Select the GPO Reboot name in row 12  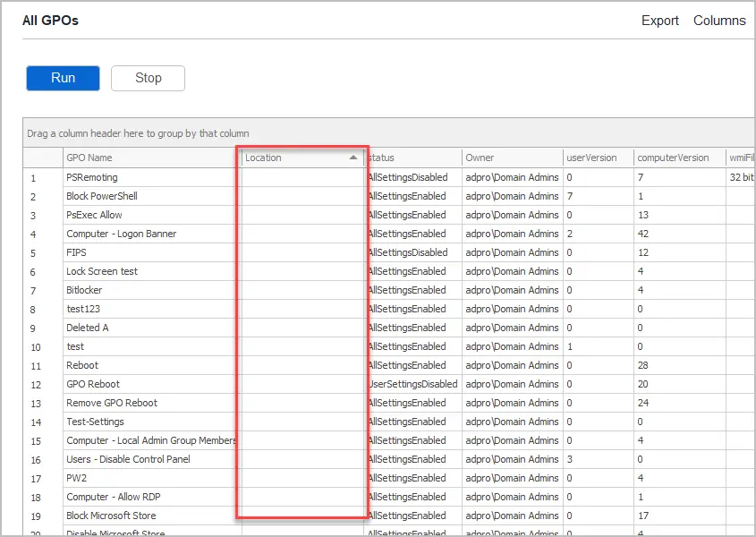pos(93,385)
